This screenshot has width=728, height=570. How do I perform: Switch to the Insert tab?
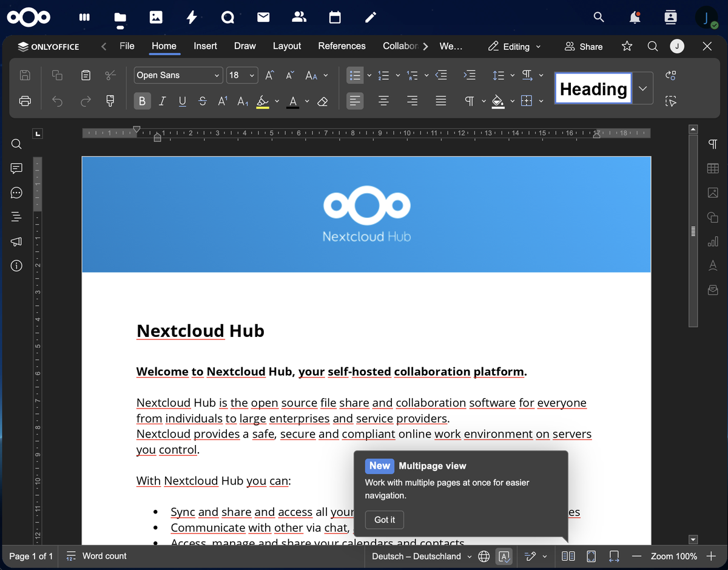(x=205, y=46)
